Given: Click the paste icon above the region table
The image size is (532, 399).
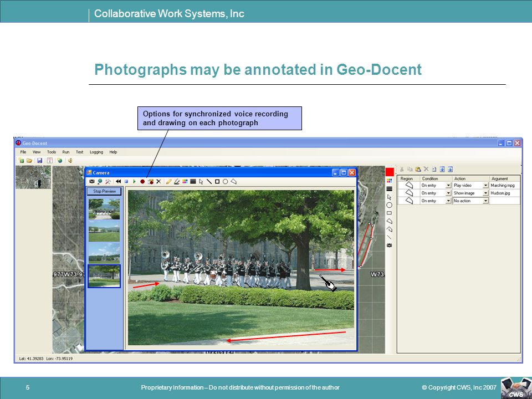Looking at the screenshot, I should point(418,169).
